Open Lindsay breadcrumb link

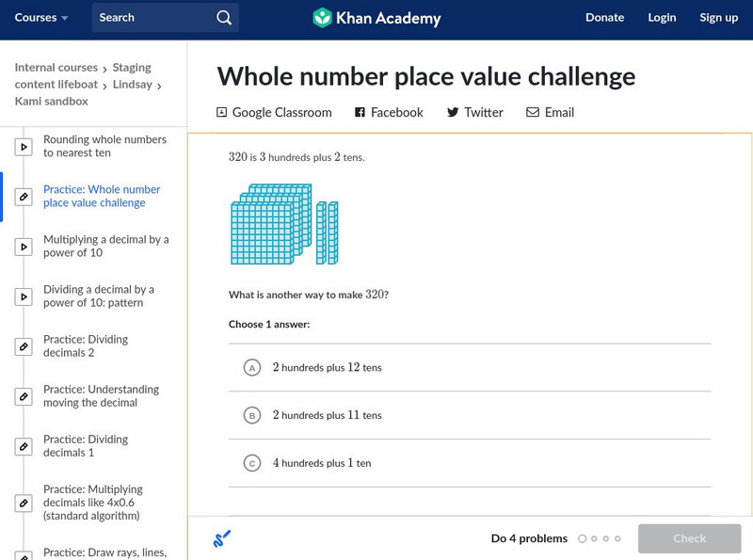point(133,85)
